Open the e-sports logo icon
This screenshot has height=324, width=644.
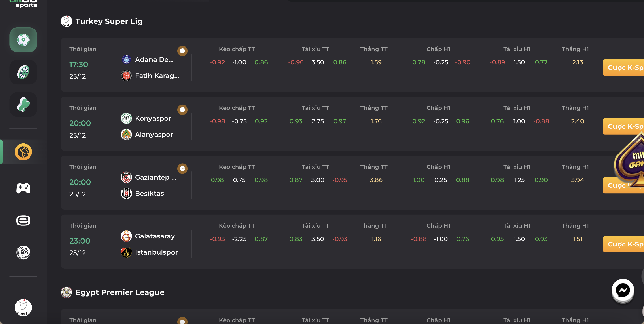point(23,221)
